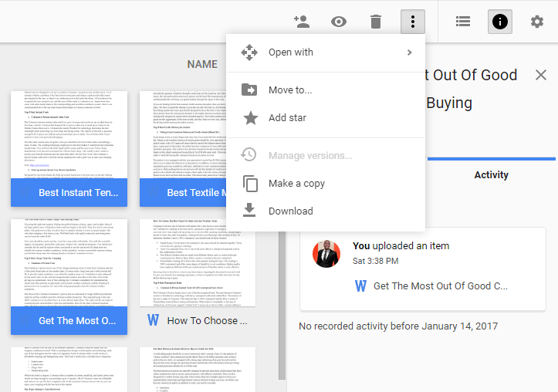
Task: Switch to list view layout
Action: 463,22
